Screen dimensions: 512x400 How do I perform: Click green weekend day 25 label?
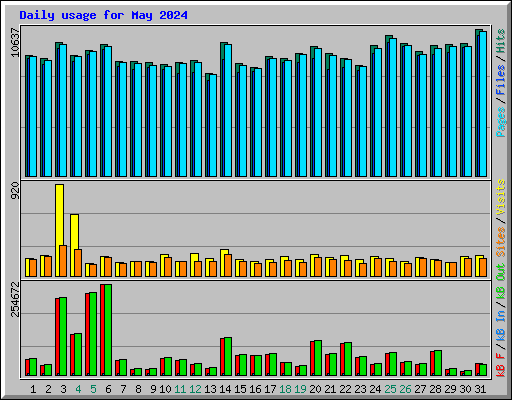point(390,389)
